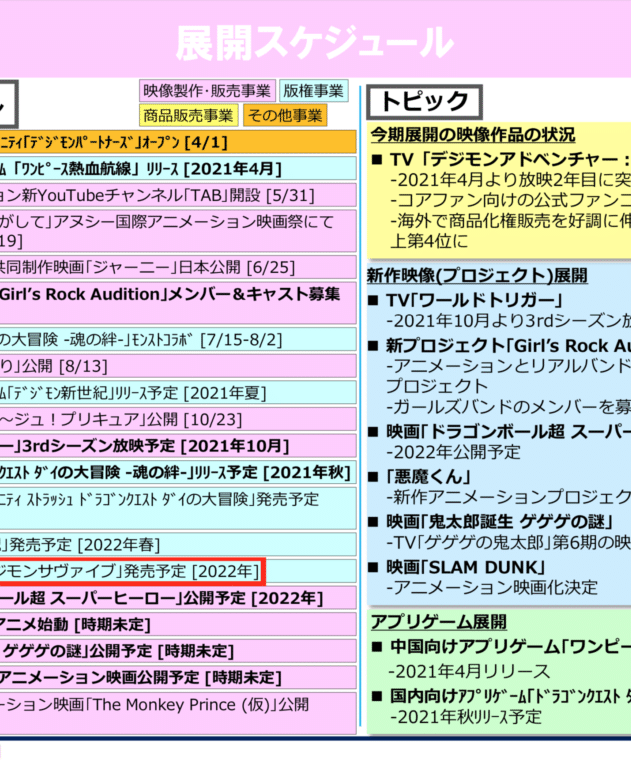
Task: Click the 新作映像(プロジェクト)展開 heading
Action: [x=477, y=275]
